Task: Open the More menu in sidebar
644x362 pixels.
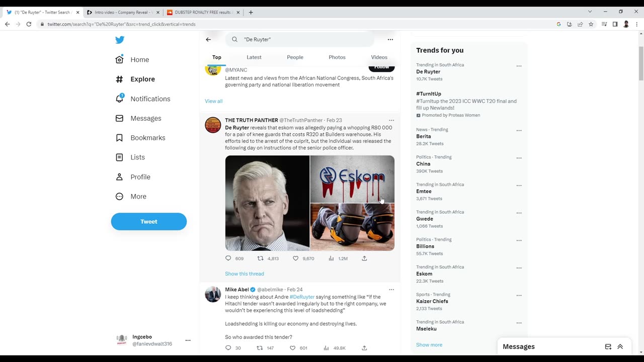Action: pyautogui.click(x=131, y=197)
